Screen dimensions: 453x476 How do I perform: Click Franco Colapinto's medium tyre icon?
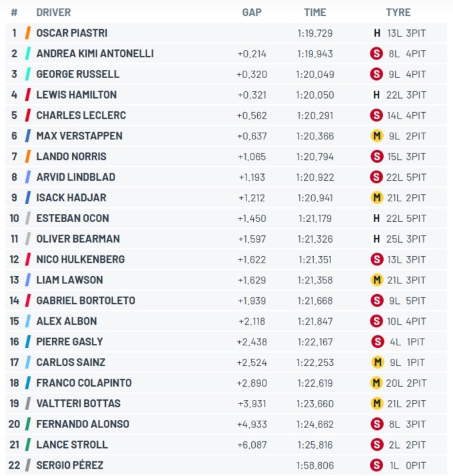click(x=376, y=383)
